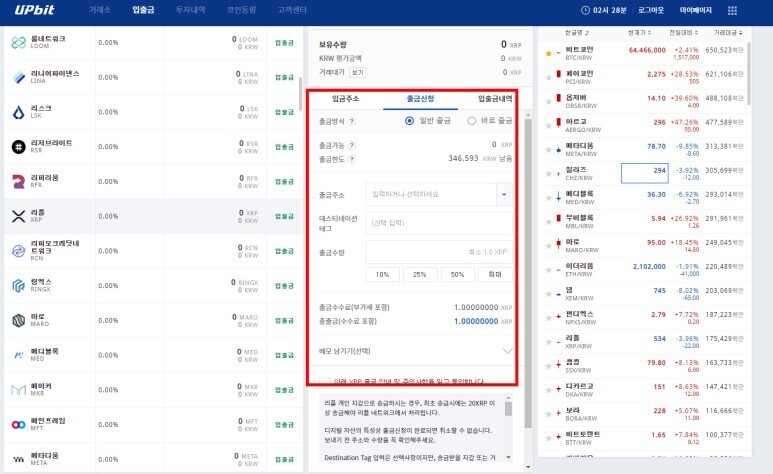This screenshot has width=773, height=474.
Task: Sort the market list by 거래대금
Action: point(728,33)
